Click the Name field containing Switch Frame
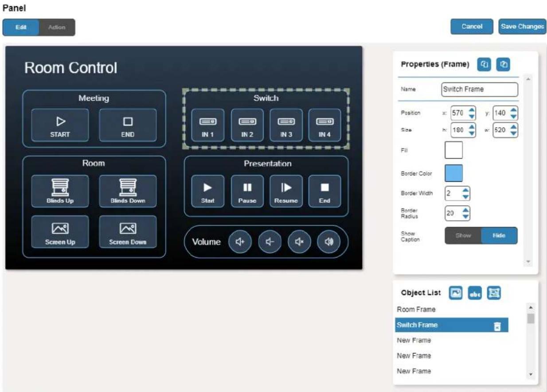 tap(480, 89)
